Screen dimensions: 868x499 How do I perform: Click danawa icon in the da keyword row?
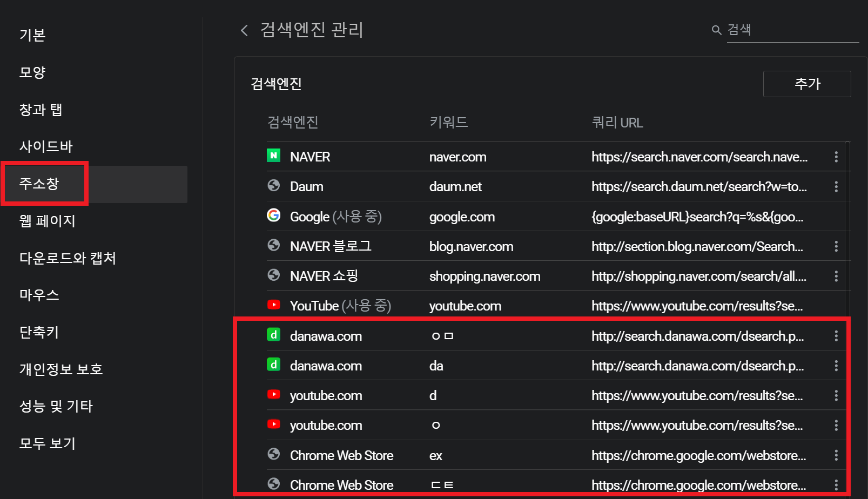pyautogui.click(x=274, y=365)
